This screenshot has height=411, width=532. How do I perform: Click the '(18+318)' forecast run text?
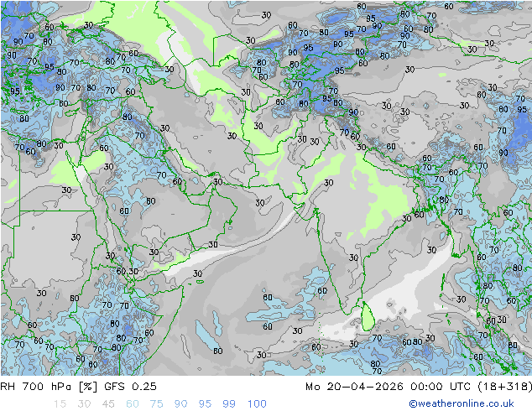505,387
